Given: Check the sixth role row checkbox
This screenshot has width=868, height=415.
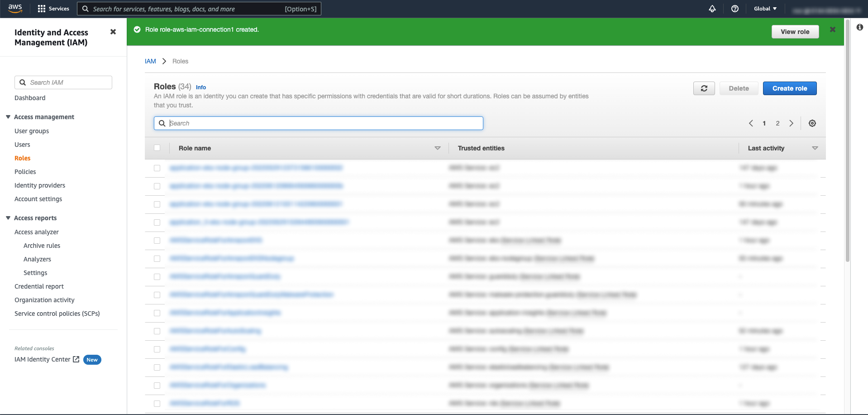Looking at the screenshot, I should click(157, 259).
